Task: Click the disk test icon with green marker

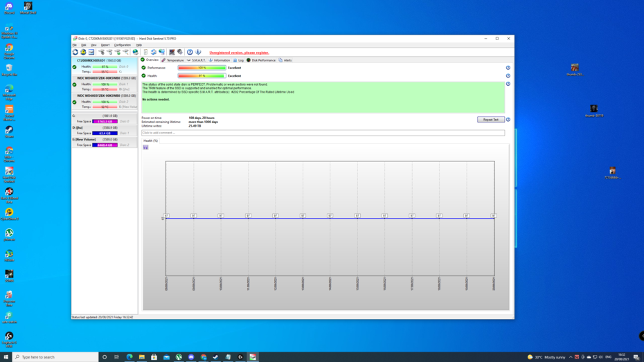Action: (118, 52)
